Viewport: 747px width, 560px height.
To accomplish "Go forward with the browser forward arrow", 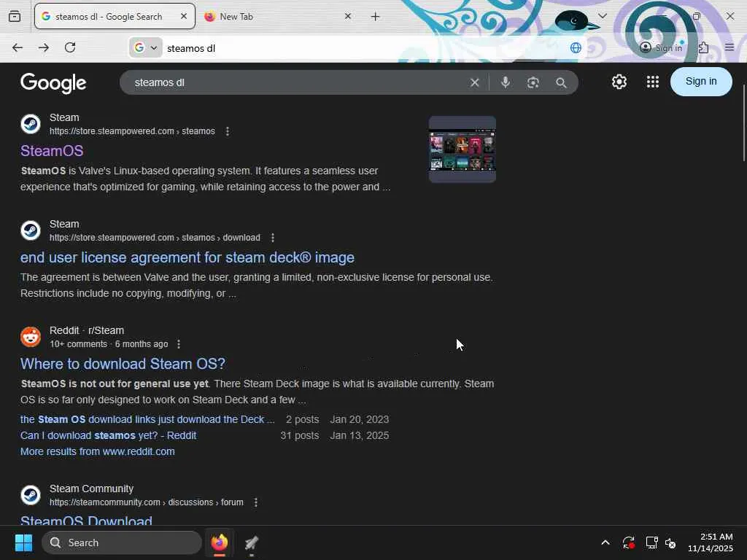I will (x=44, y=47).
